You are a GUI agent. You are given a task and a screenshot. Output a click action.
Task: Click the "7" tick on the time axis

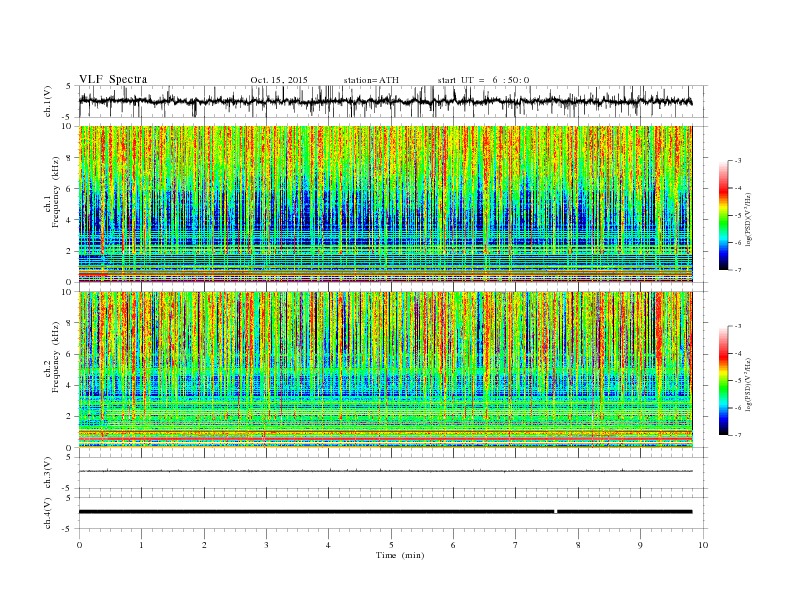516,545
